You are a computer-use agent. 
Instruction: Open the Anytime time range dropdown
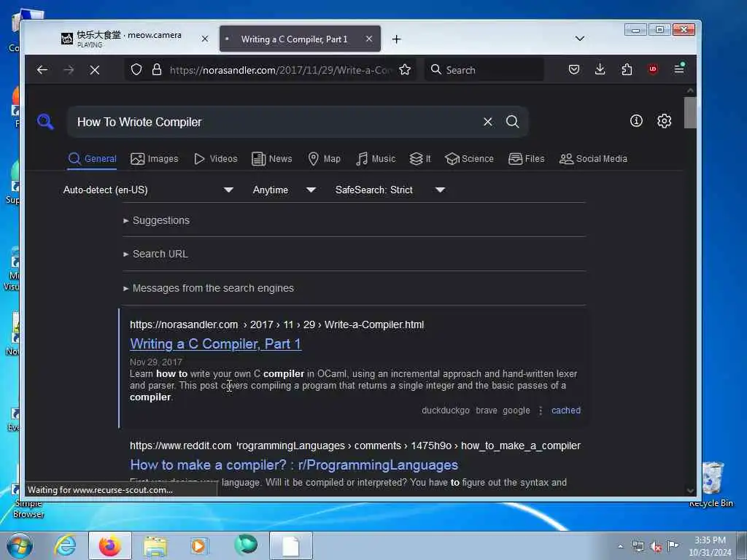coord(285,190)
